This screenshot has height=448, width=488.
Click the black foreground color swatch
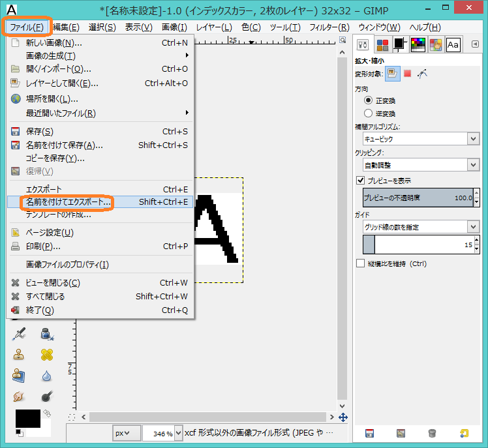pyautogui.click(x=27, y=418)
